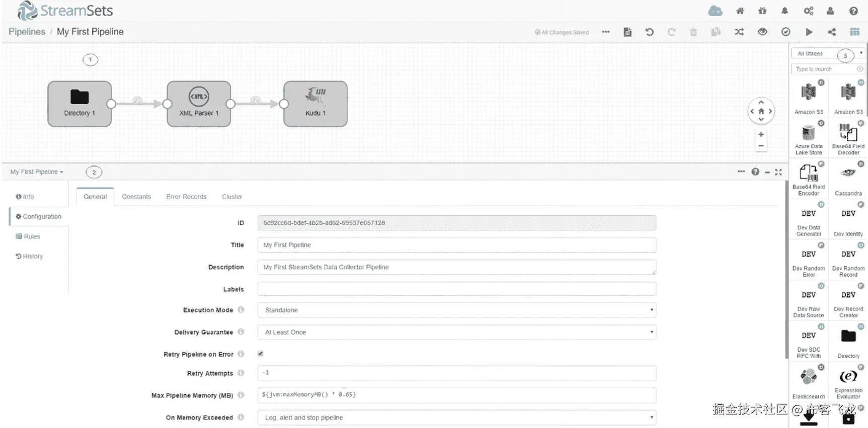Open Execution Mode dropdown
Viewport: 868px width, 428px height.
456,310
